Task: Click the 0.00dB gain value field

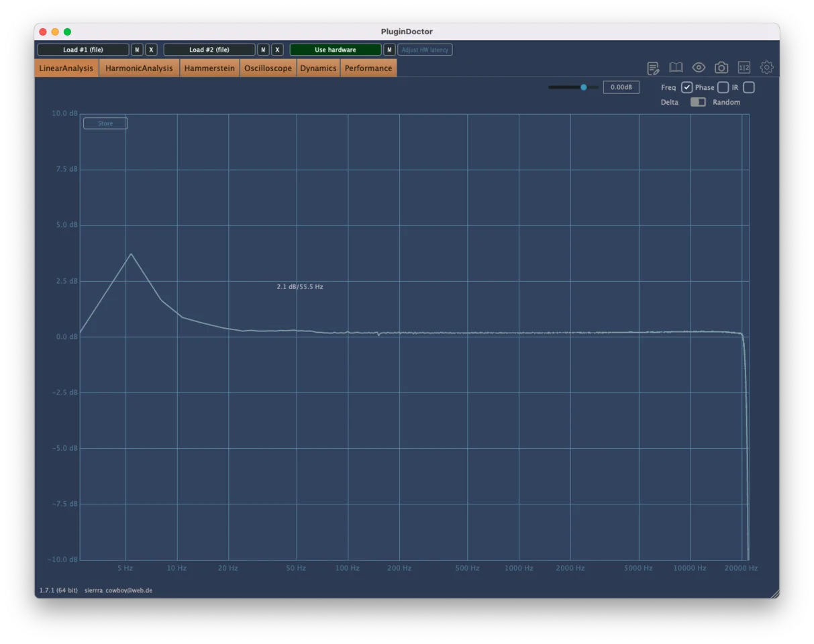Action: pyautogui.click(x=621, y=87)
